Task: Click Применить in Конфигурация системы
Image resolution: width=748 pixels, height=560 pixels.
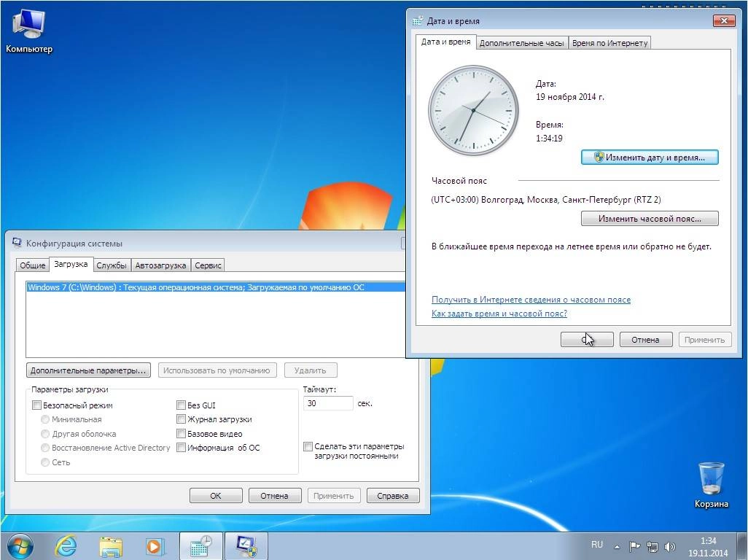Action: [x=333, y=496]
